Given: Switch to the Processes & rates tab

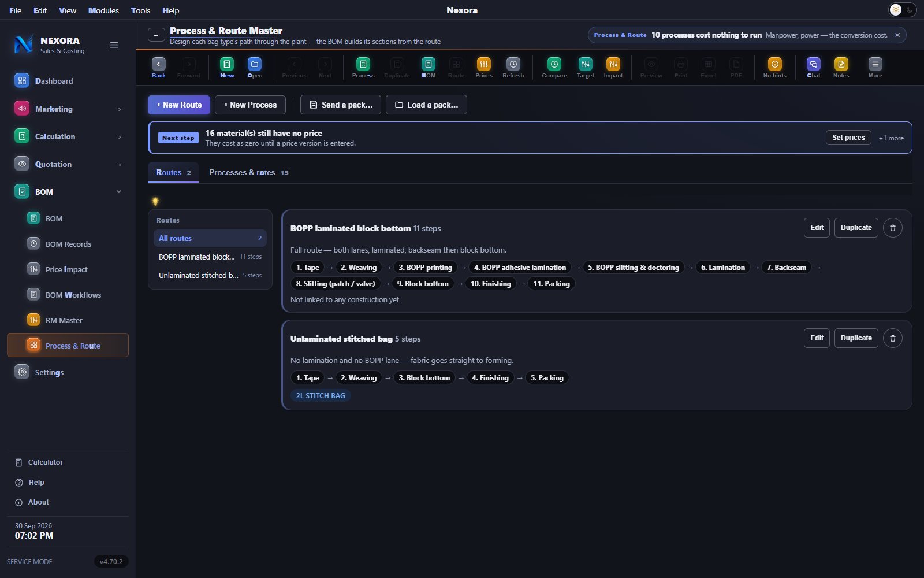Looking at the screenshot, I should click(x=248, y=172).
